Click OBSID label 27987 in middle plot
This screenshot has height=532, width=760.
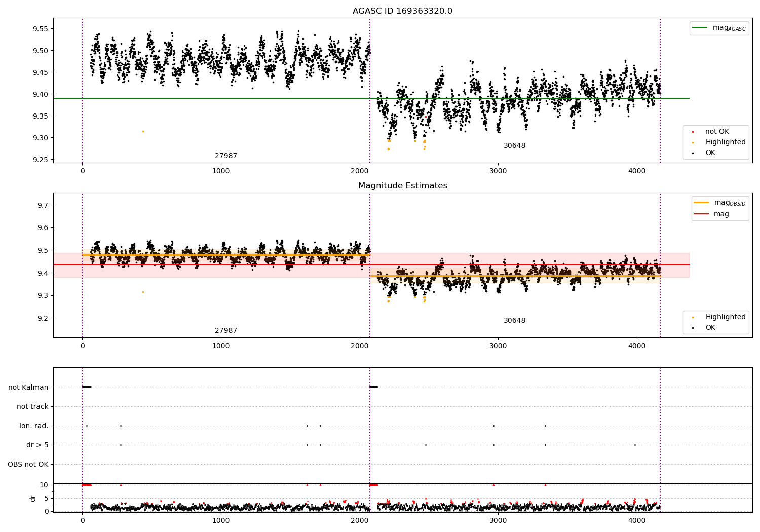226,331
